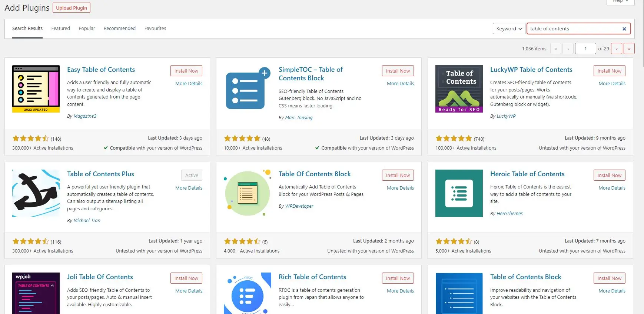Install Joli Table Of Contents now
Screen dimensions: 644x314
[x=186, y=278]
